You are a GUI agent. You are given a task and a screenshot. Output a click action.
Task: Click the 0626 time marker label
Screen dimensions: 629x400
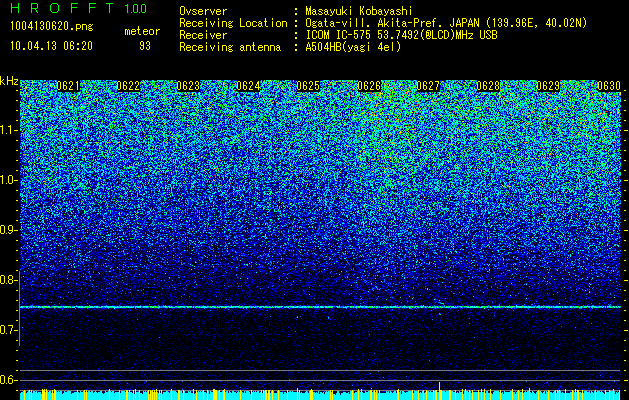tap(369, 86)
